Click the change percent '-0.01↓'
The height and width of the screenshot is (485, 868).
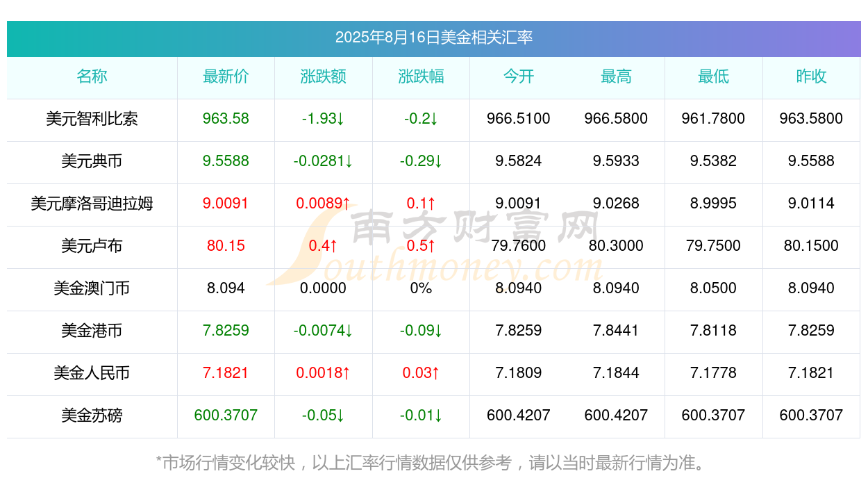(x=421, y=416)
